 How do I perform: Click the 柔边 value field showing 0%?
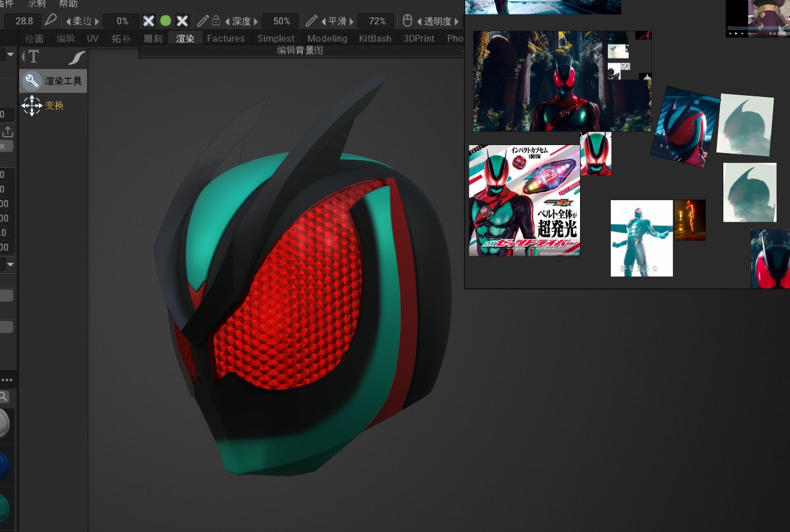(122, 21)
